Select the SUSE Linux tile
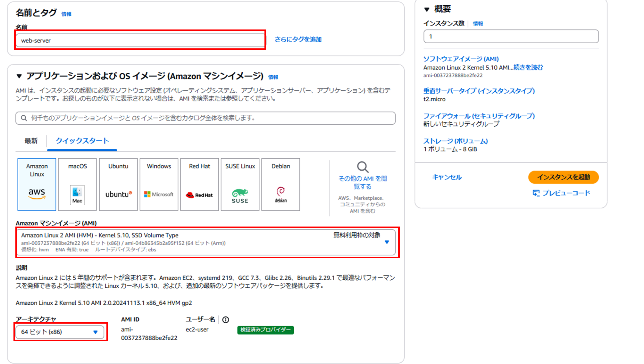The width and height of the screenshot is (644, 364). click(240, 184)
